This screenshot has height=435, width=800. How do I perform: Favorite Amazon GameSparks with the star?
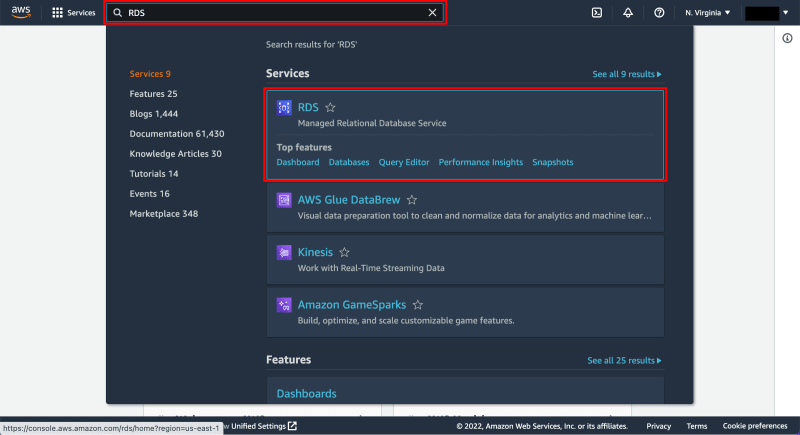pos(418,305)
